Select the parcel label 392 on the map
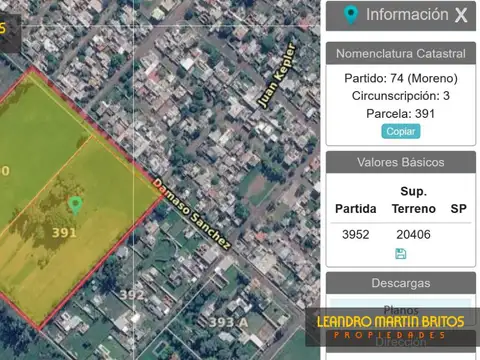This screenshot has width=480, height=360. point(132,294)
